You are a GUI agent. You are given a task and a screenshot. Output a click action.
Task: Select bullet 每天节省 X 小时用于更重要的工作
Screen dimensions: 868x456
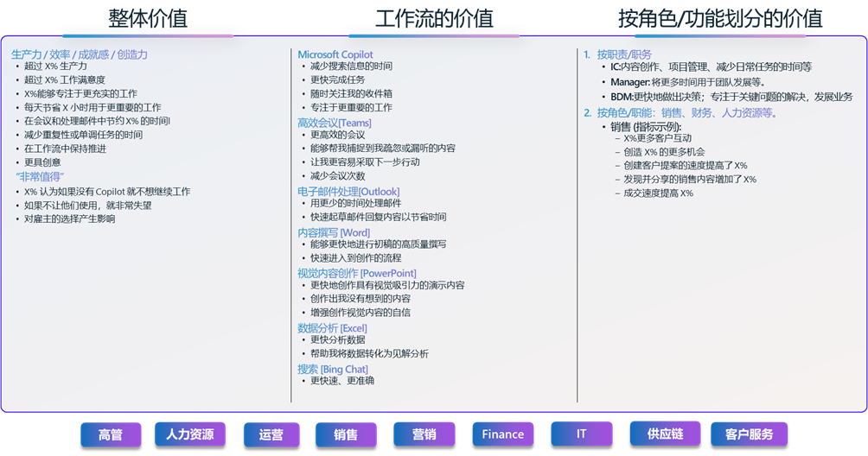[x=93, y=108]
